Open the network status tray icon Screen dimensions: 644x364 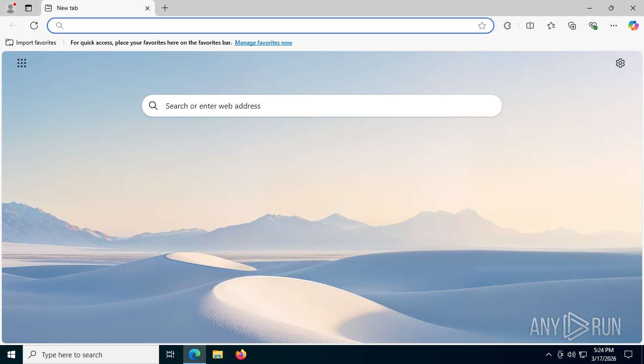click(x=583, y=355)
